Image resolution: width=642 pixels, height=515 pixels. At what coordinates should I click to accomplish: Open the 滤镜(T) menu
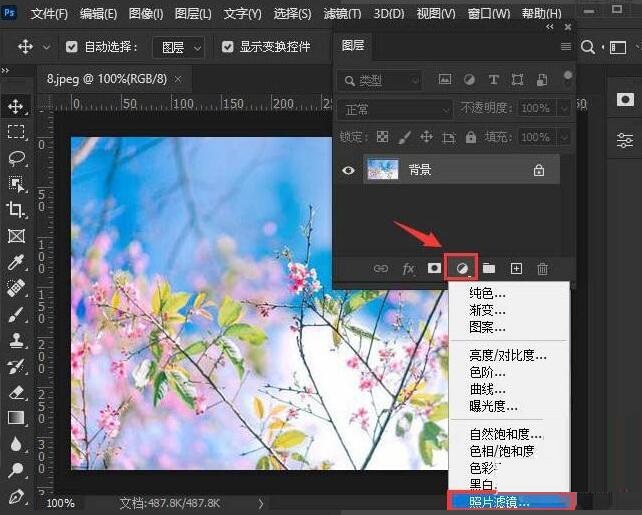[x=342, y=14]
